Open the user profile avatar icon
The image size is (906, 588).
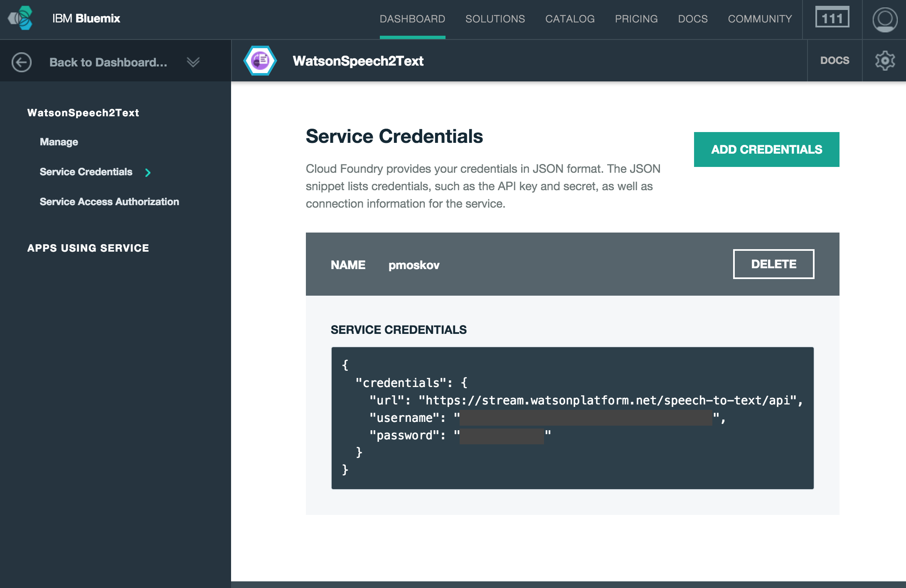(884, 19)
